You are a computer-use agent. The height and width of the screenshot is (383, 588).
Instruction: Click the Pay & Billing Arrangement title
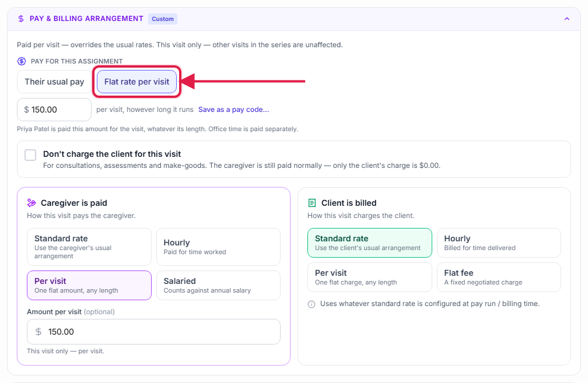point(86,19)
